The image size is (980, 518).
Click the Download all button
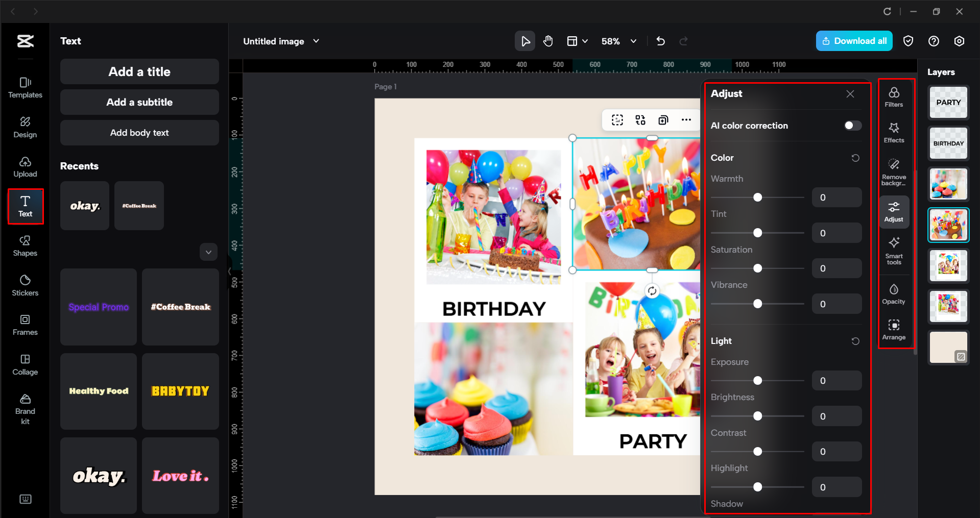[854, 41]
